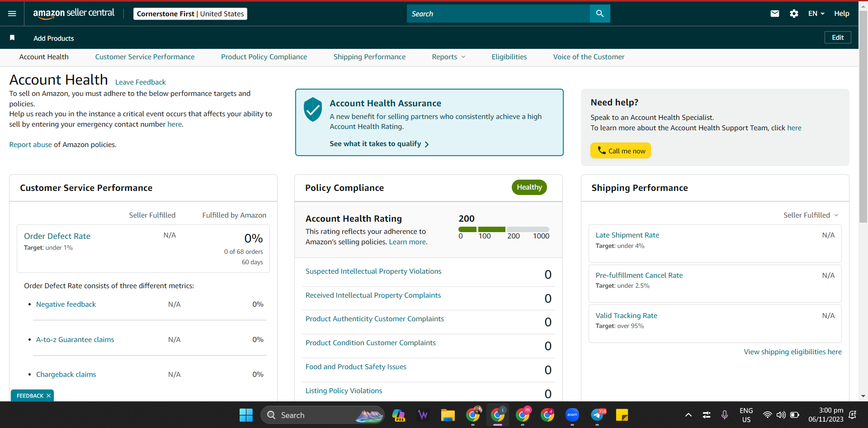Viewport: 868px width, 428px height.
Task: Click the speaker volume tray icon
Action: click(781, 415)
